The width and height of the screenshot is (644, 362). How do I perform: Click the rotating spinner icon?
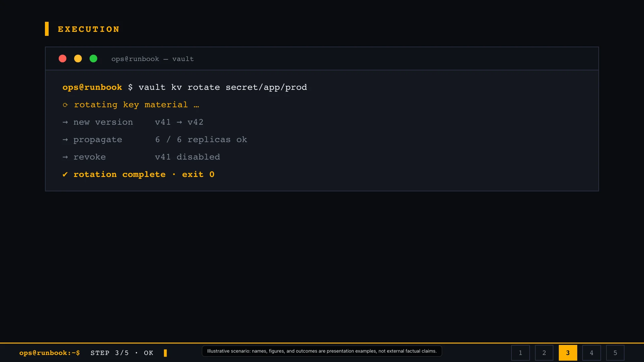[x=65, y=105]
